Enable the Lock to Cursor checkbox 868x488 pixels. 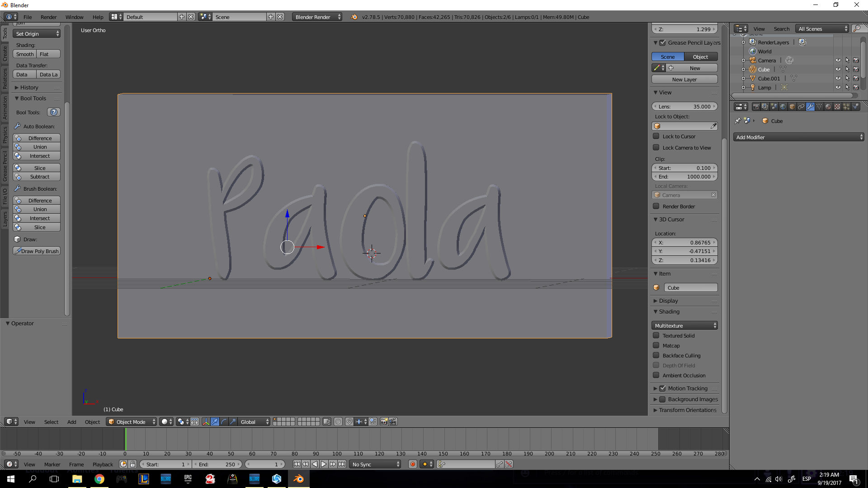(x=656, y=136)
